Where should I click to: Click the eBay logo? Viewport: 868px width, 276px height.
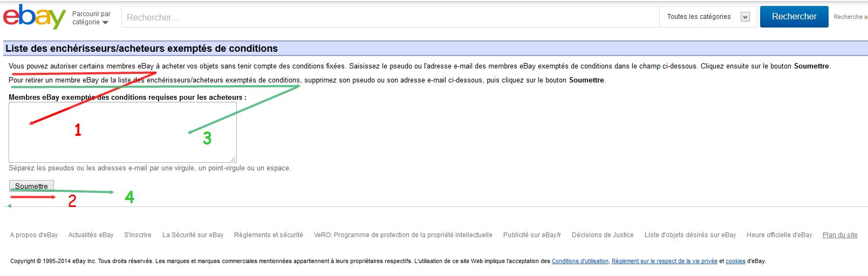[x=35, y=17]
